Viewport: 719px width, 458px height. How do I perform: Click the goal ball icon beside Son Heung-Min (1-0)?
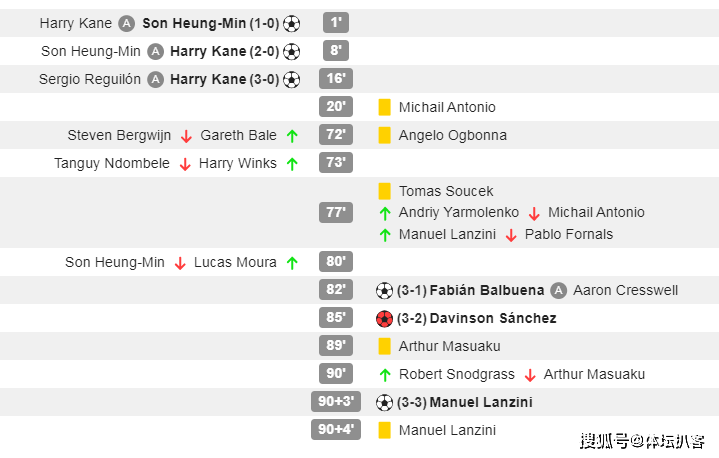292,23
